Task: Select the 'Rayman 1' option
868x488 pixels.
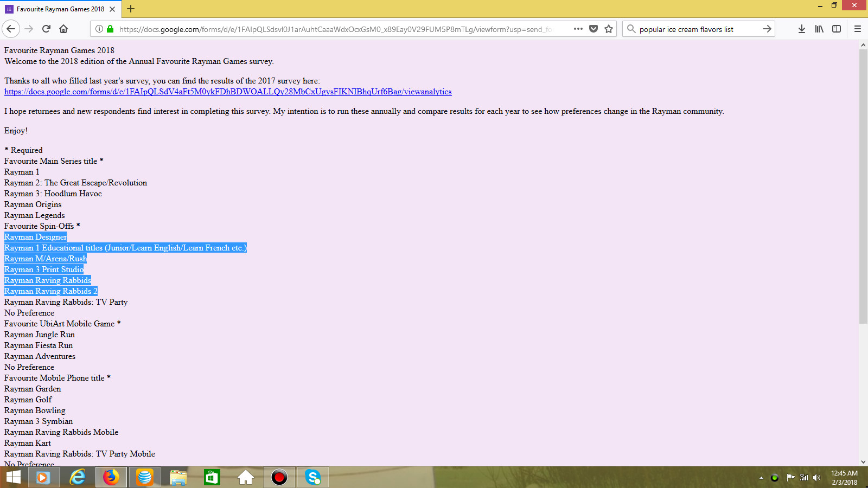Action: tap(22, 172)
